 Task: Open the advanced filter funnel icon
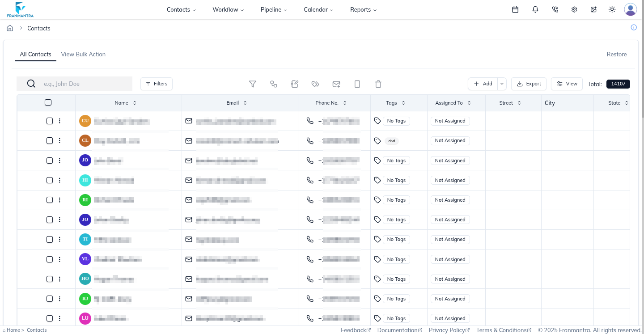(x=253, y=84)
